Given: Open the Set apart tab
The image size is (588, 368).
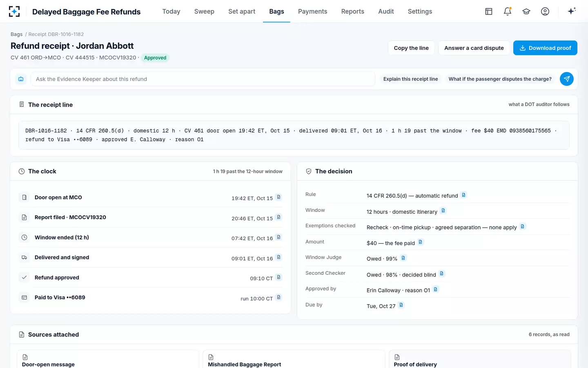Looking at the screenshot, I should pyautogui.click(x=242, y=11).
